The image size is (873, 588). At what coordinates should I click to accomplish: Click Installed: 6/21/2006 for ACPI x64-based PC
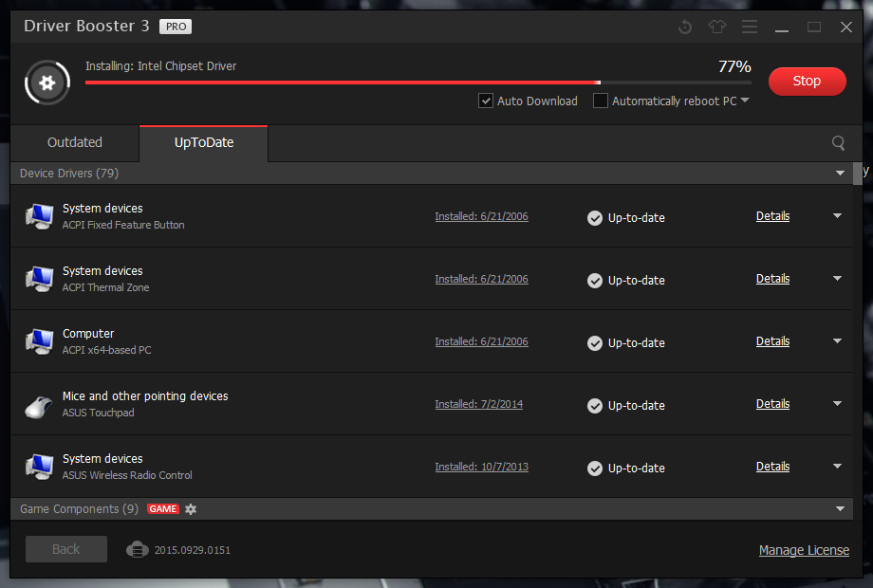482,341
